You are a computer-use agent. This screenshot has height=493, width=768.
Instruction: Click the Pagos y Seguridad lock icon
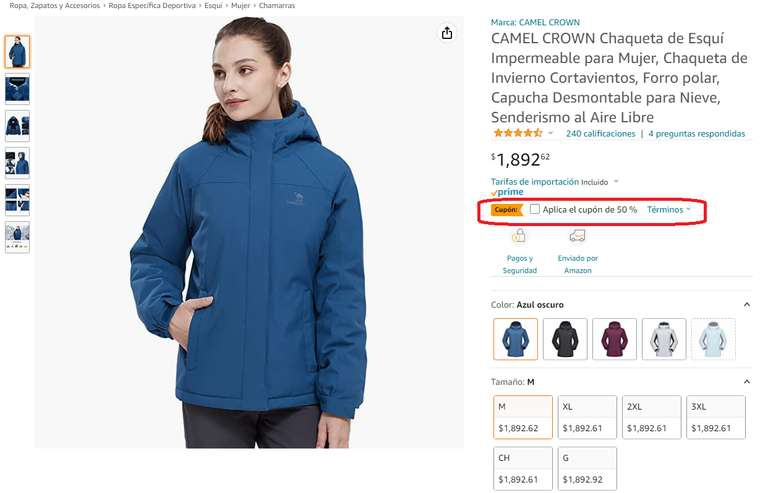tap(519, 236)
